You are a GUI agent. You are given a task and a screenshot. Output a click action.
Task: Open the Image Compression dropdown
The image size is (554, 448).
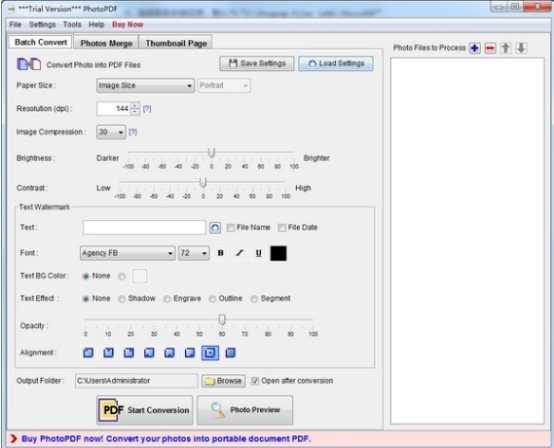tap(111, 132)
